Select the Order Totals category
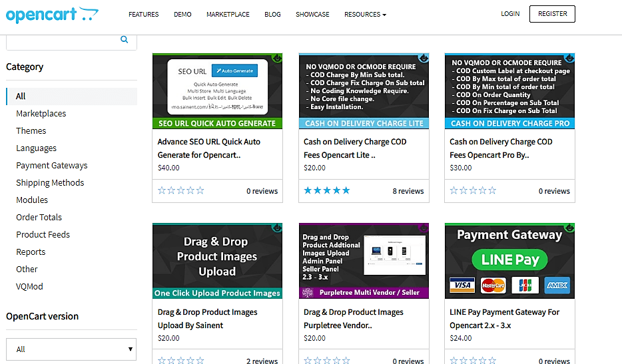The image size is (622, 364). click(x=39, y=218)
